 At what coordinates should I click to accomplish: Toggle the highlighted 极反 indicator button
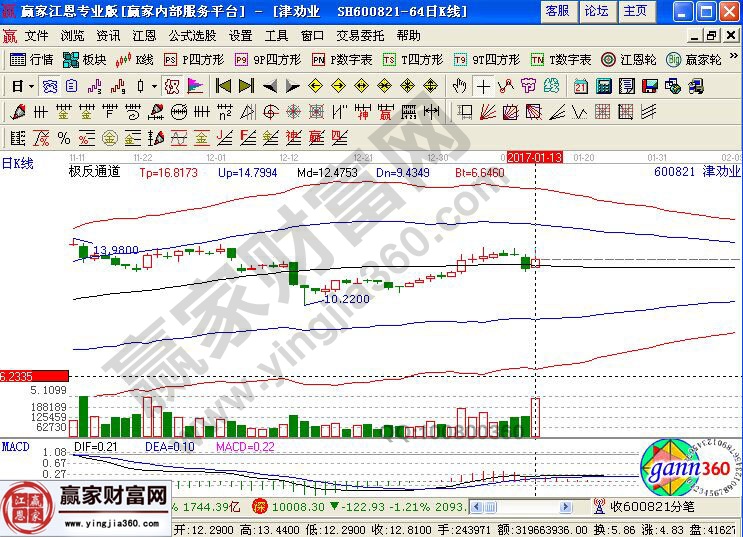point(172,86)
